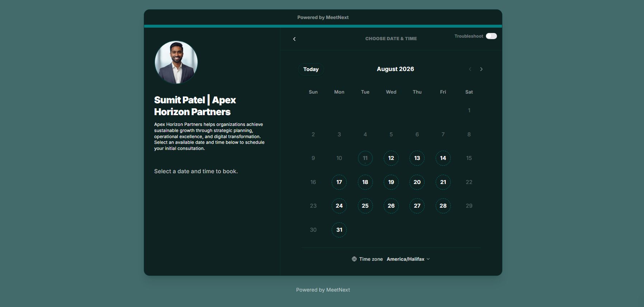Pick Friday, August 21
This screenshot has height=307, width=644.
(x=443, y=182)
